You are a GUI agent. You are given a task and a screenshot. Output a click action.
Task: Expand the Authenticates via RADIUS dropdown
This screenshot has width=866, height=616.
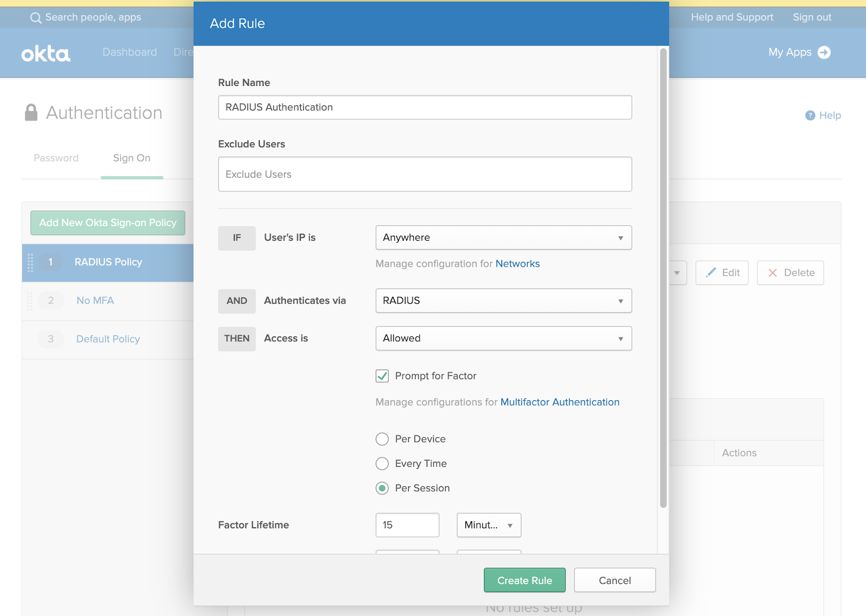pyautogui.click(x=503, y=301)
